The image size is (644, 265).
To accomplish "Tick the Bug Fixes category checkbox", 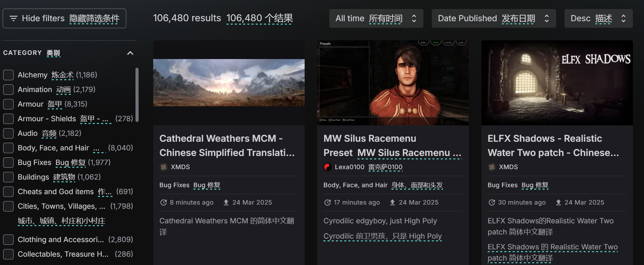I will [x=8, y=163].
